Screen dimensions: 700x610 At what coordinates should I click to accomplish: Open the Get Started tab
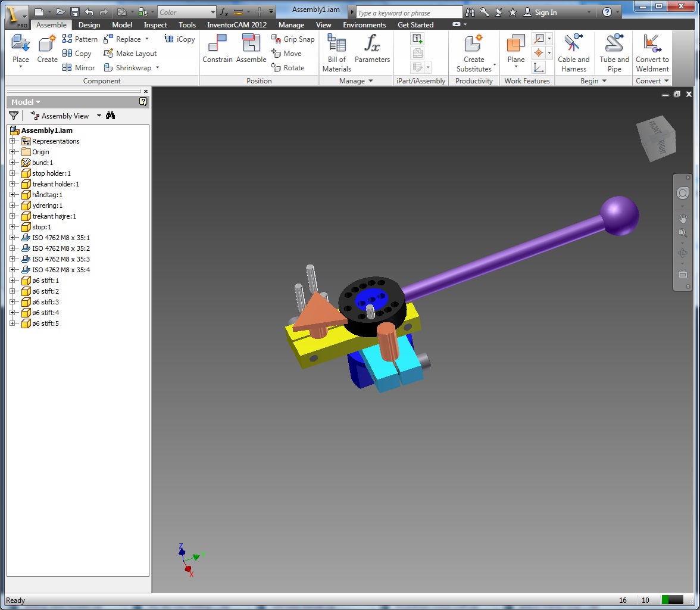click(x=415, y=24)
